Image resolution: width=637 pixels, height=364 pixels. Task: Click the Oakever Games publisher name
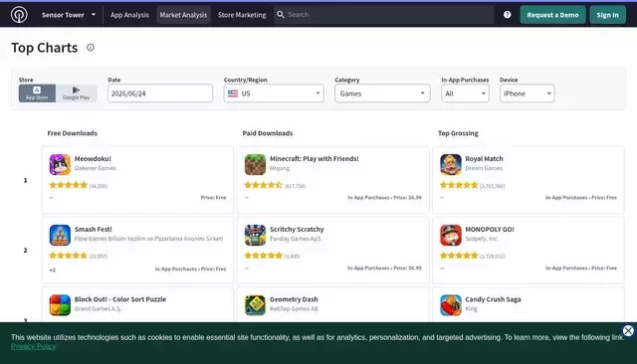96,168
